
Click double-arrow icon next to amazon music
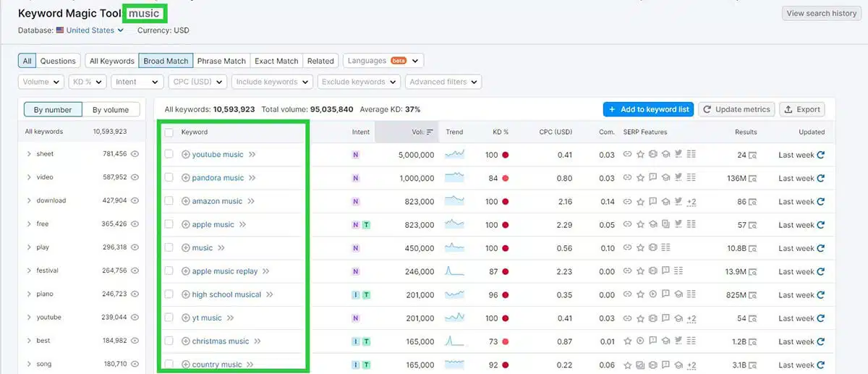(252, 201)
